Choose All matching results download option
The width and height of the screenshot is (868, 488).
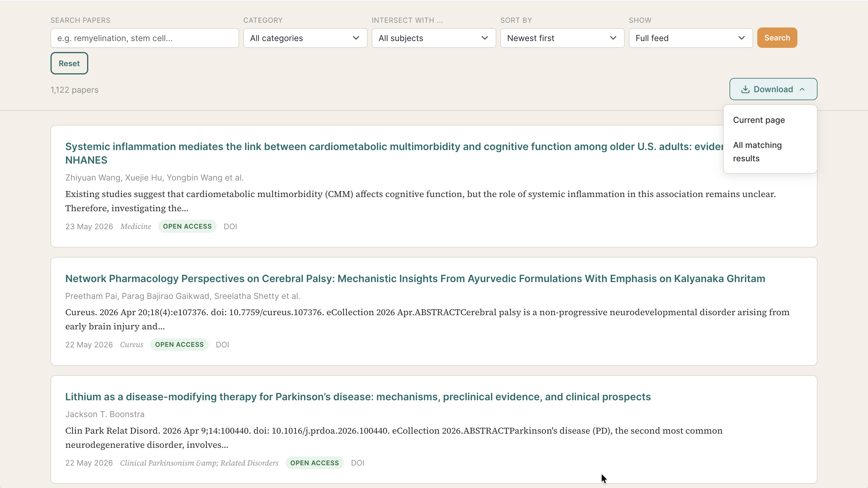tap(770, 152)
